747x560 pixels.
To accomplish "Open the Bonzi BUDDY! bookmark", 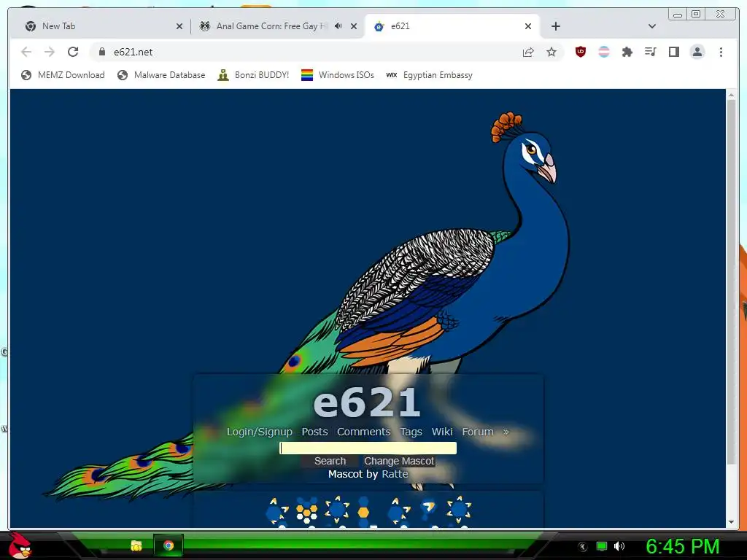I will (253, 75).
